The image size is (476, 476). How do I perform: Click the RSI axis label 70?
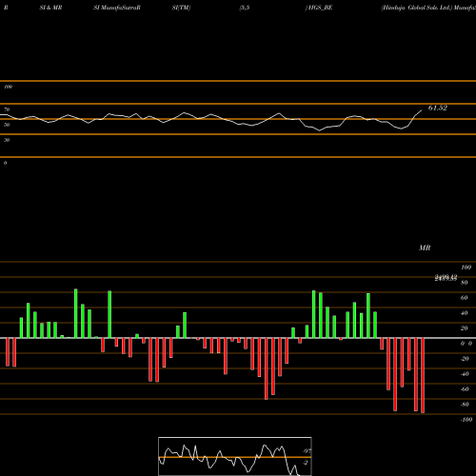(7, 109)
